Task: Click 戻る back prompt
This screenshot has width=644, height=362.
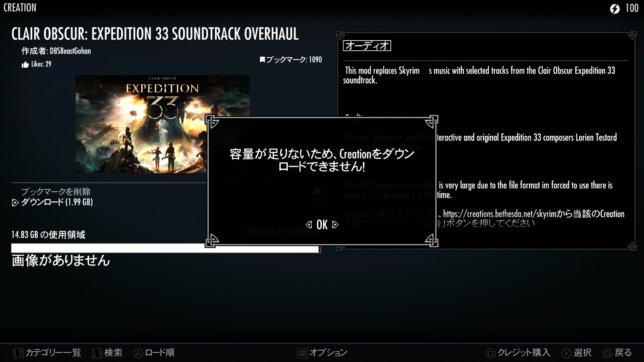Action: tap(623, 353)
